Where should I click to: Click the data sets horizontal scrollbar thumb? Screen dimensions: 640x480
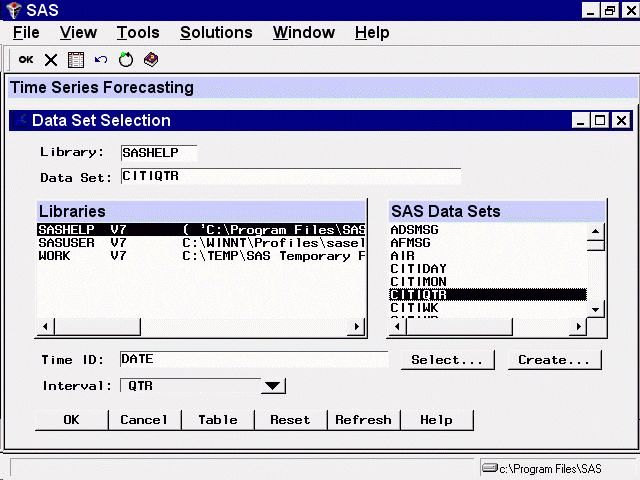(459, 326)
